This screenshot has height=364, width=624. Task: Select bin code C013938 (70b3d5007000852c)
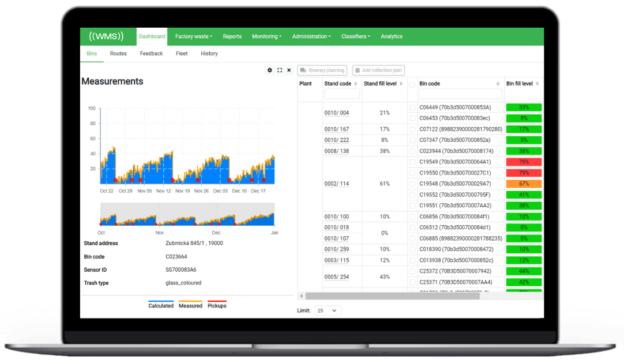[456, 261]
